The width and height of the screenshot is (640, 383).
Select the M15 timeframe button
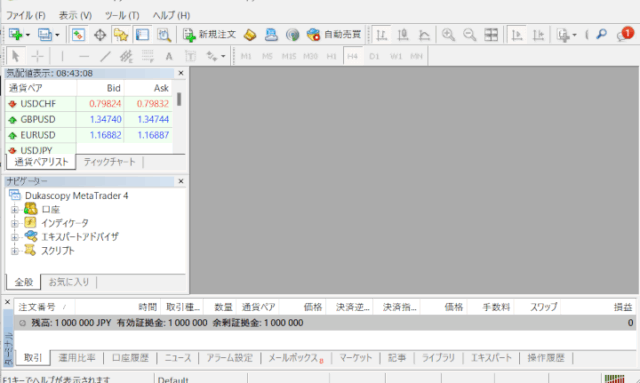[x=289, y=56]
